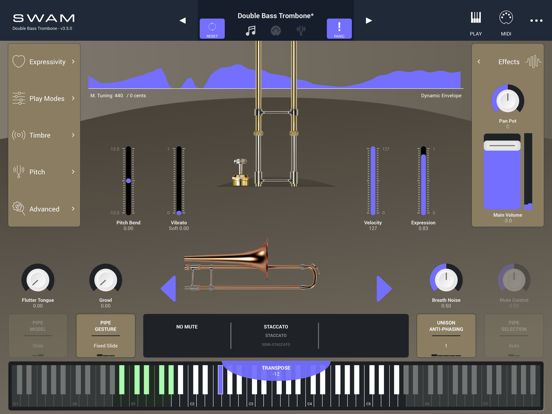Show previous instrument with big left arrow
The image size is (552, 414).
169,289
